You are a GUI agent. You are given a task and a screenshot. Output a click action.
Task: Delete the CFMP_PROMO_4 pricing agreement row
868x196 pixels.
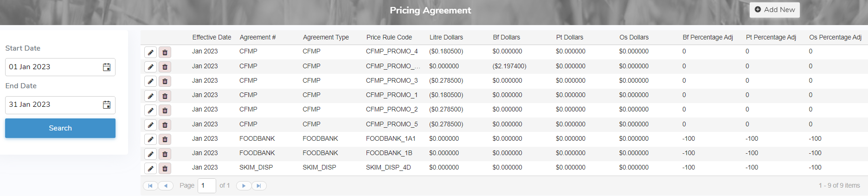click(x=165, y=52)
